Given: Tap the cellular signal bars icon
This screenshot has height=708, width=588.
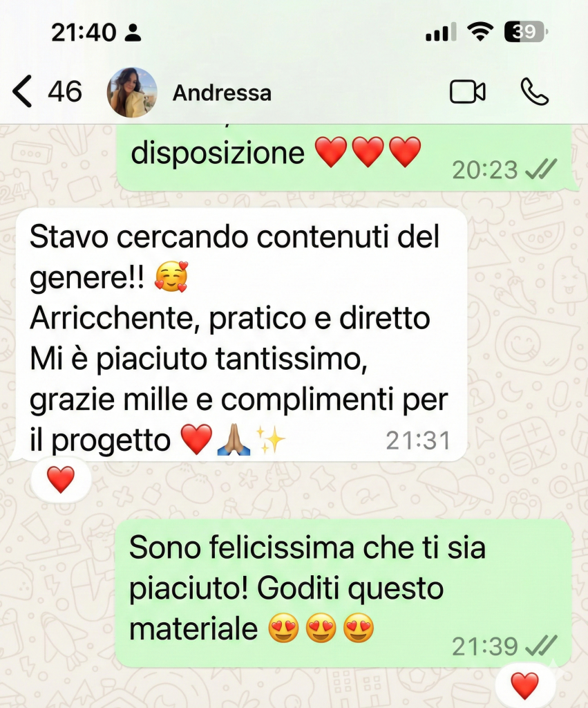Looking at the screenshot, I should (441, 32).
